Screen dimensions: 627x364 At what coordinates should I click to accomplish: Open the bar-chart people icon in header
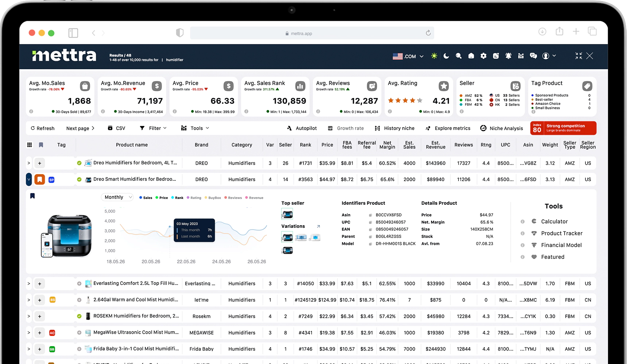coord(521,56)
